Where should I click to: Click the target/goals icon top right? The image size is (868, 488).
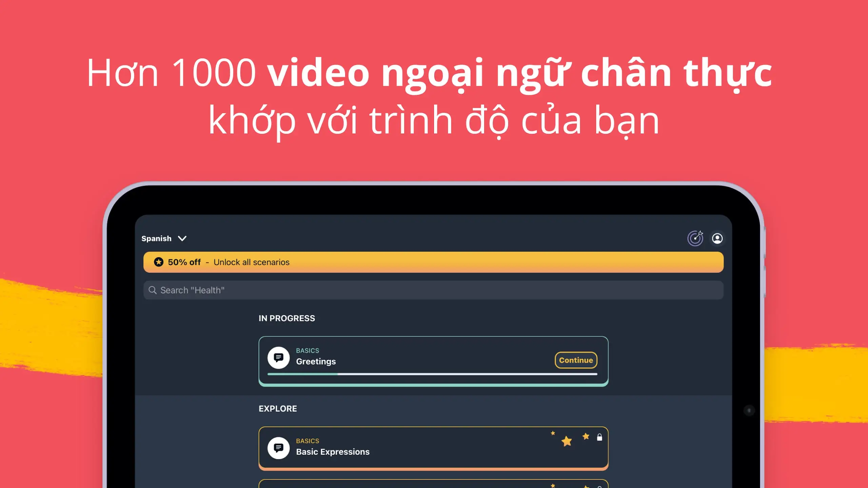point(694,238)
